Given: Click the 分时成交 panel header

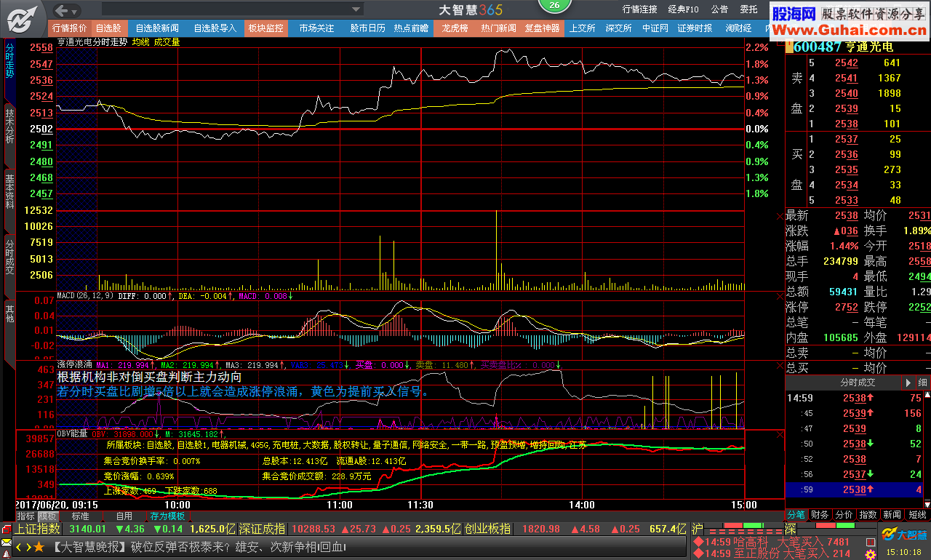Looking at the screenshot, I should [858, 383].
